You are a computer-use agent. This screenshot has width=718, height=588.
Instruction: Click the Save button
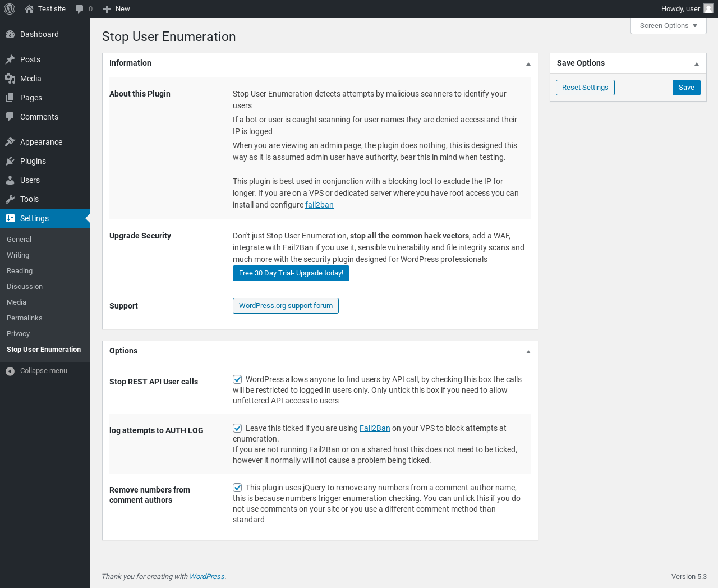687,88
